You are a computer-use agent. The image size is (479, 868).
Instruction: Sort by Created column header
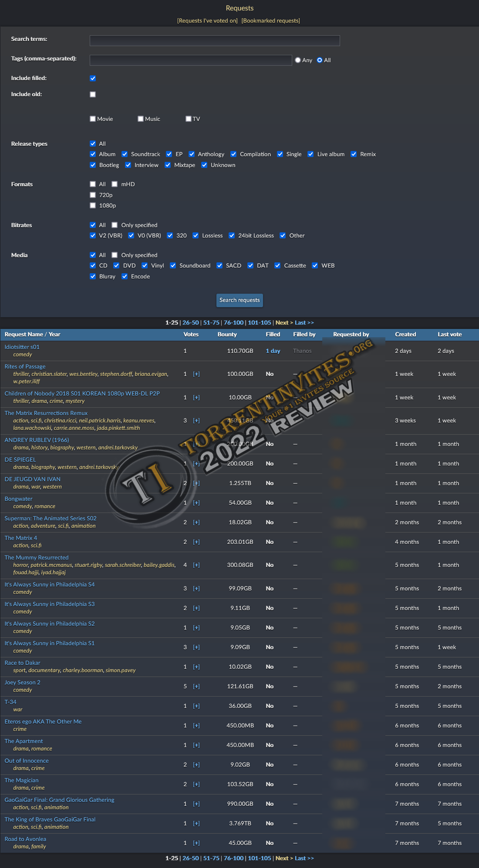coord(405,335)
